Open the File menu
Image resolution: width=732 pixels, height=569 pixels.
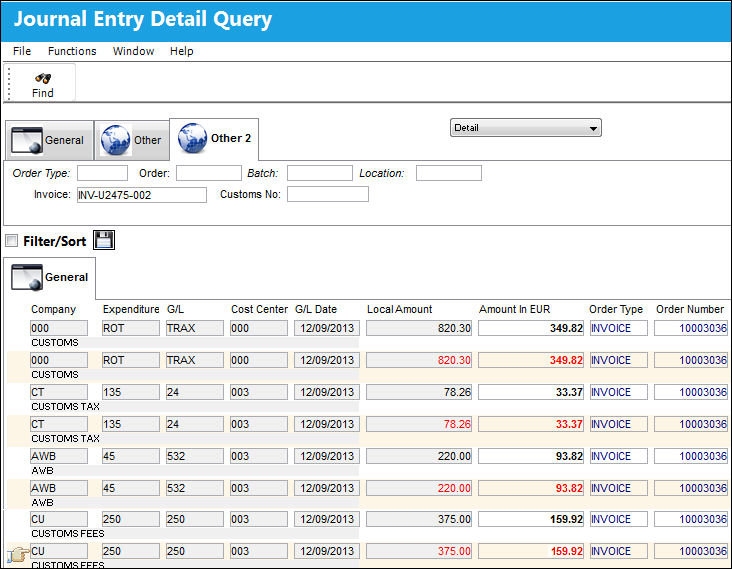[22, 51]
